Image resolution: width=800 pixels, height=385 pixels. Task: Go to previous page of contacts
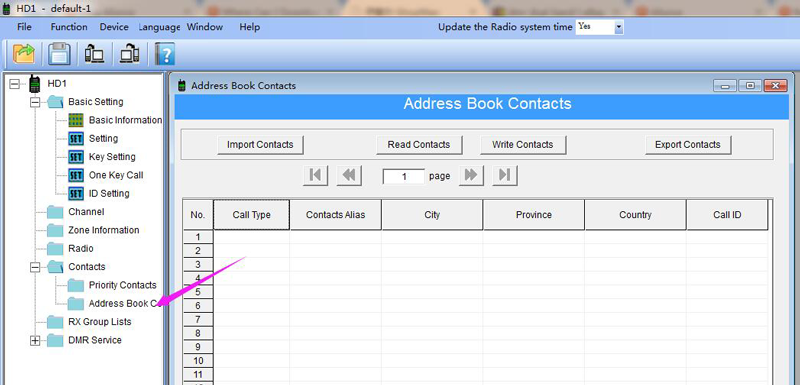pos(349,175)
